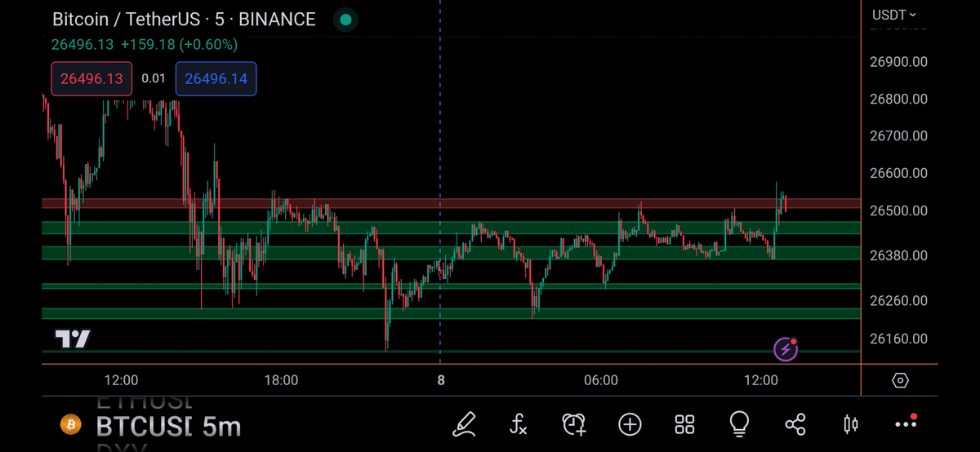
Task: Change chart type via candlestick icon
Action: click(x=850, y=424)
